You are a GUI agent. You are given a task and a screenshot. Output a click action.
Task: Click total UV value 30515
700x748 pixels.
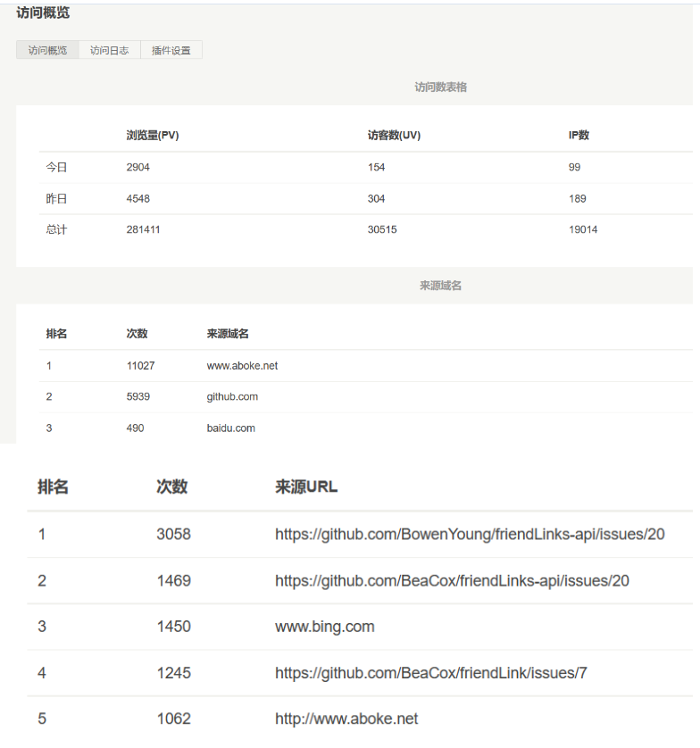[x=382, y=229]
